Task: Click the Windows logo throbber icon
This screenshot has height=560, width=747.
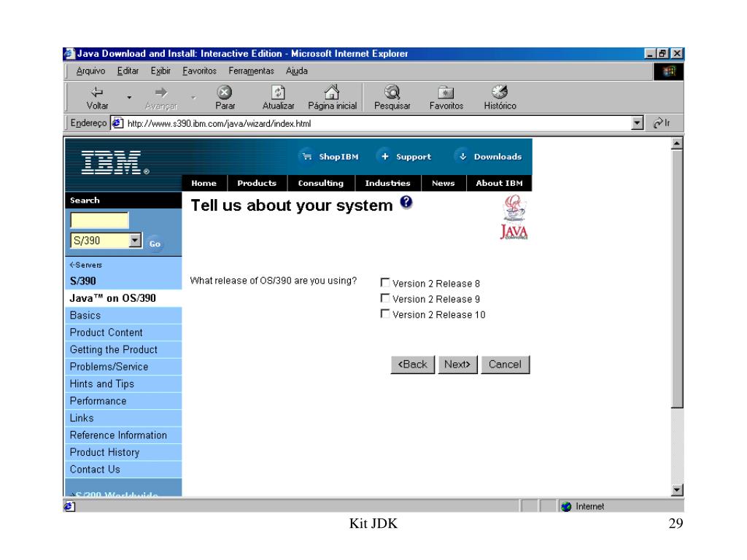Action: tap(669, 71)
